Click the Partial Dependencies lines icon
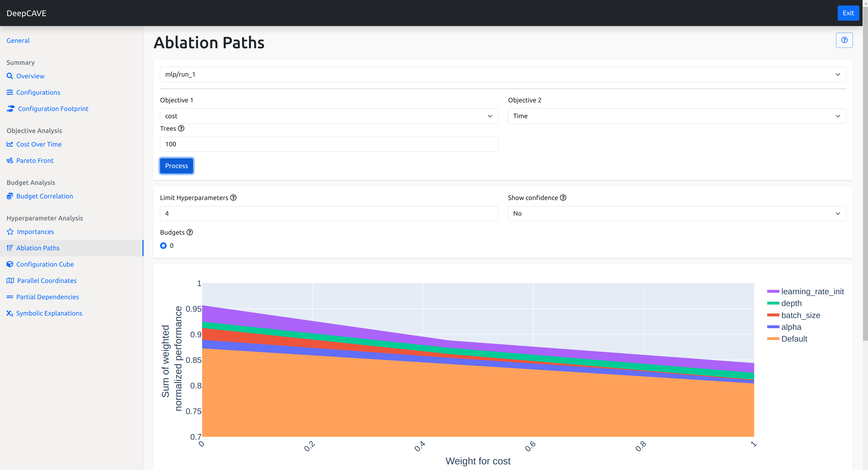868x470 pixels. coord(10,297)
